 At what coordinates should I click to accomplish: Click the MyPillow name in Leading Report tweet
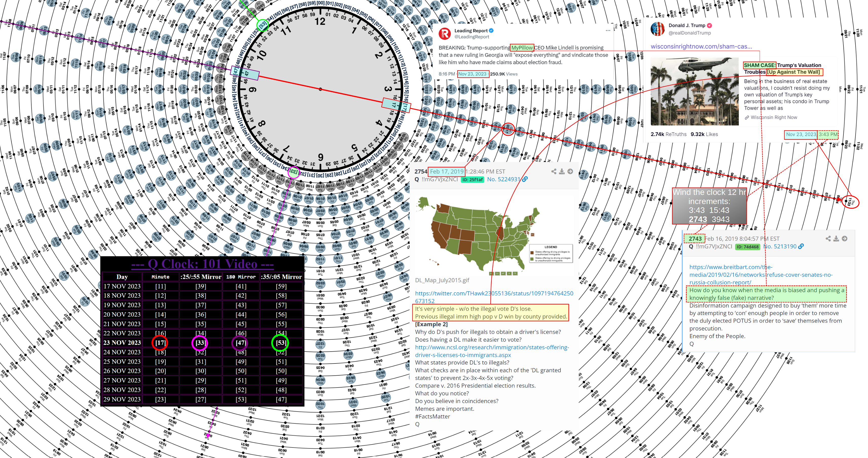click(x=522, y=48)
